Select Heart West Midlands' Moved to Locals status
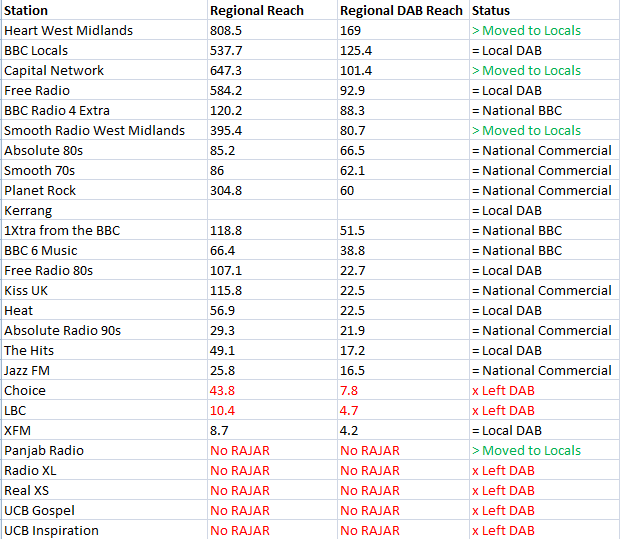The height and width of the screenshot is (539, 620). coord(544,30)
